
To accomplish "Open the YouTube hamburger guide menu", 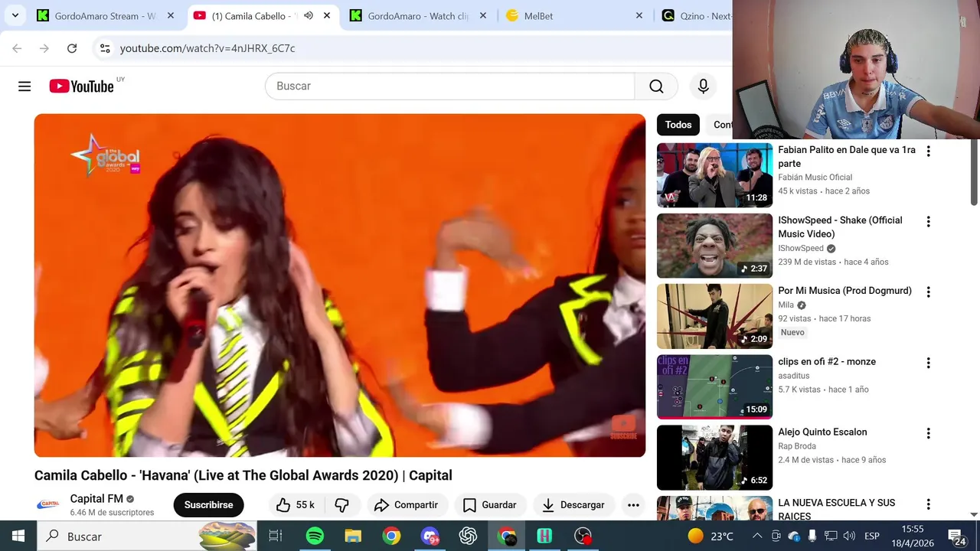I will click(x=24, y=86).
